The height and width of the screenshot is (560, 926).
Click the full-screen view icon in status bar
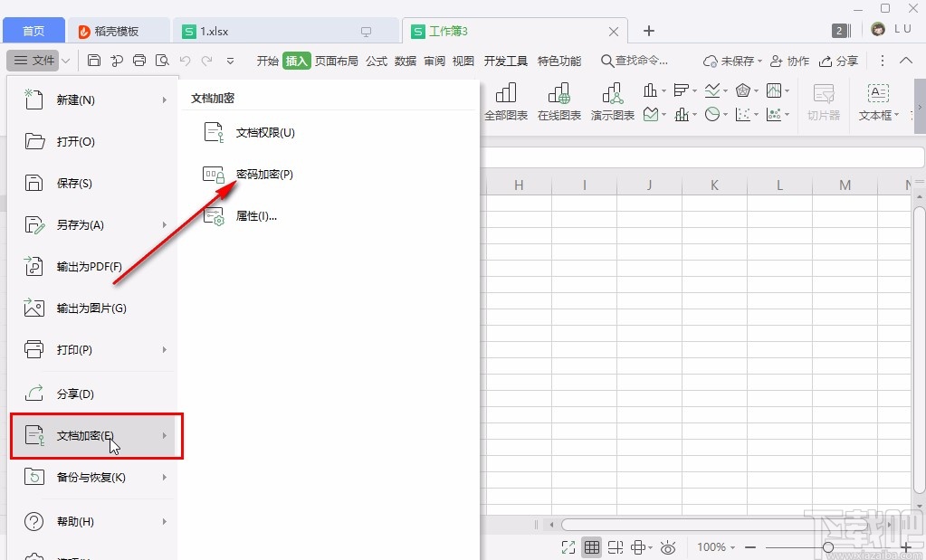(567, 546)
